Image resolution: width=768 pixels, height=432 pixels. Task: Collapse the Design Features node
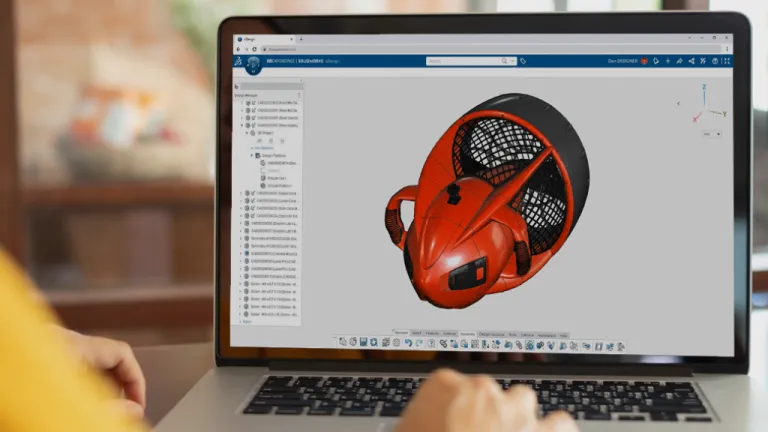pyautogui.click(x=252, y=155)
